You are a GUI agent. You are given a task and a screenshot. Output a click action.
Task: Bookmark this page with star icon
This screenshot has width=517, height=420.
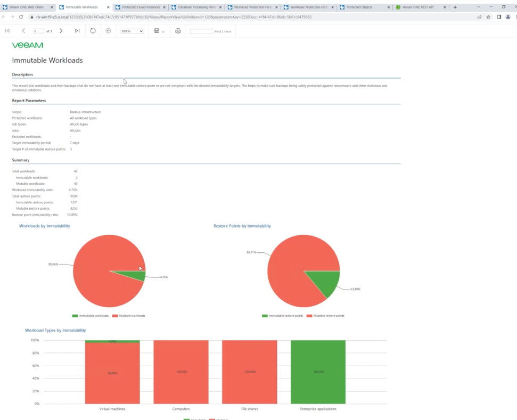point(488,17)
